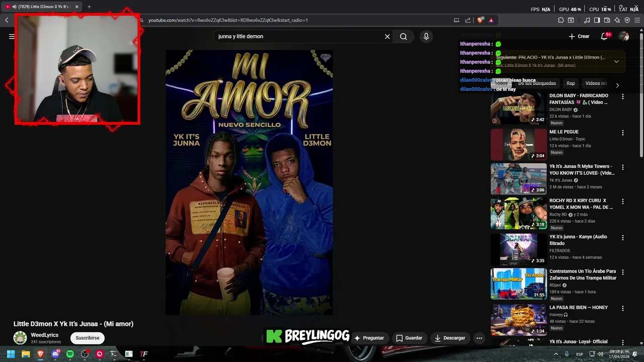
Task: Open Spotify from the taskbar
Action: click(70, 354)
